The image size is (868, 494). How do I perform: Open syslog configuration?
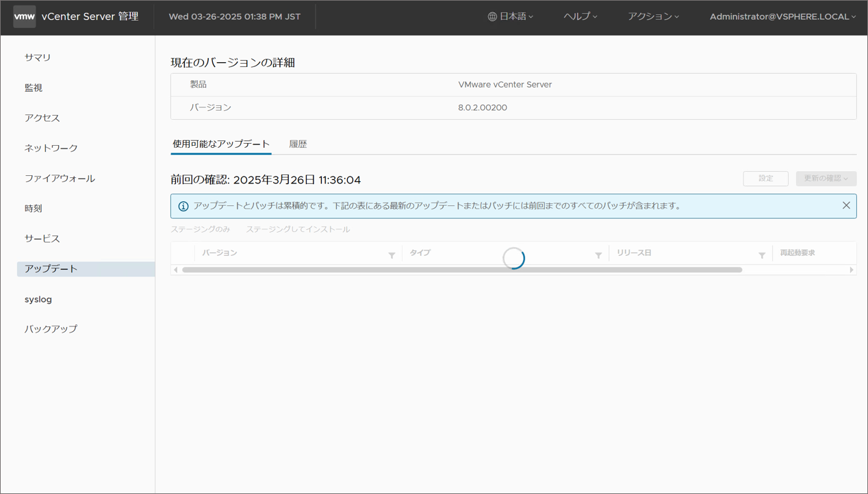pyautogui.click(x=38, y=299)
